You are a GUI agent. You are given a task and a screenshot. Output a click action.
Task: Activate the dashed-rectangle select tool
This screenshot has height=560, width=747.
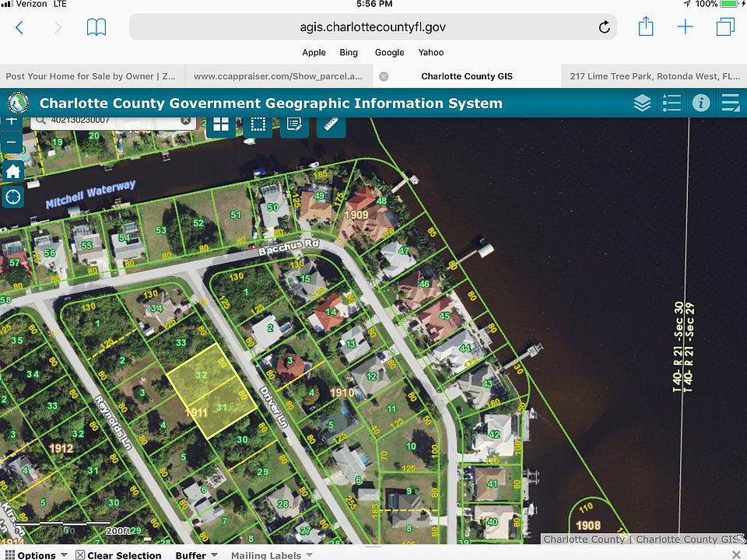coord(258,124)
